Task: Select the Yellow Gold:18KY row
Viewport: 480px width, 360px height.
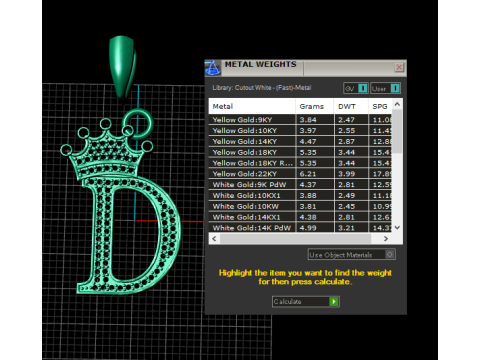Action: 300,152
